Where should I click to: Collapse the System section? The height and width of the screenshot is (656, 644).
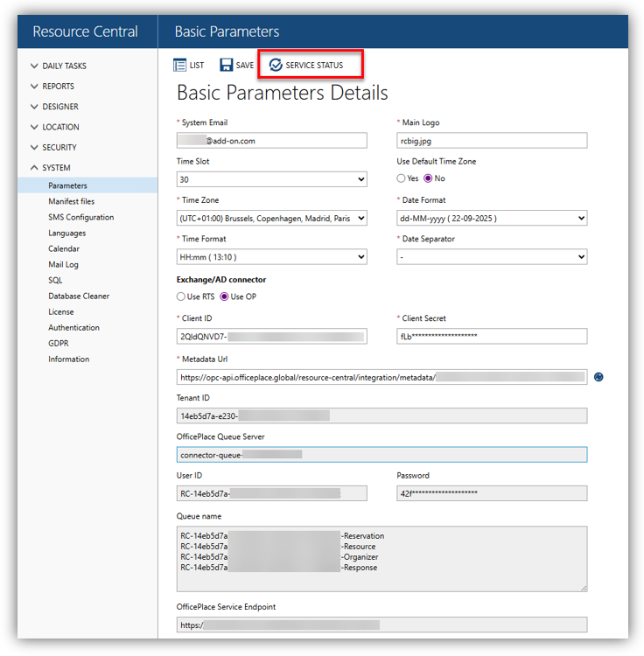[50, 168]
